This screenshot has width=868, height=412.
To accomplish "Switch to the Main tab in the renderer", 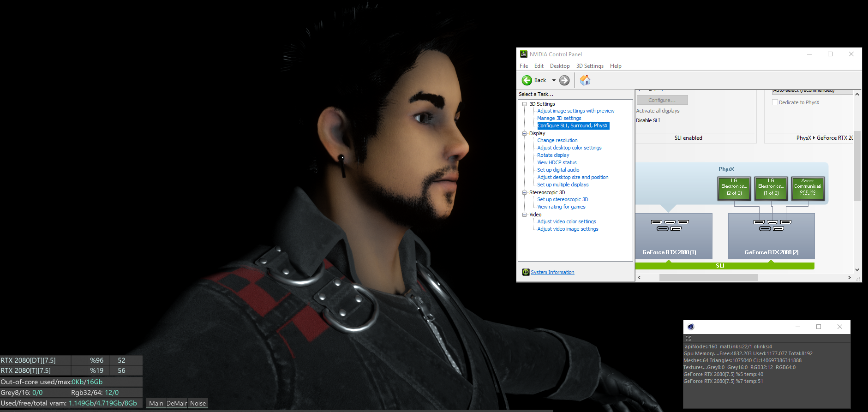I will click(156, 403).
